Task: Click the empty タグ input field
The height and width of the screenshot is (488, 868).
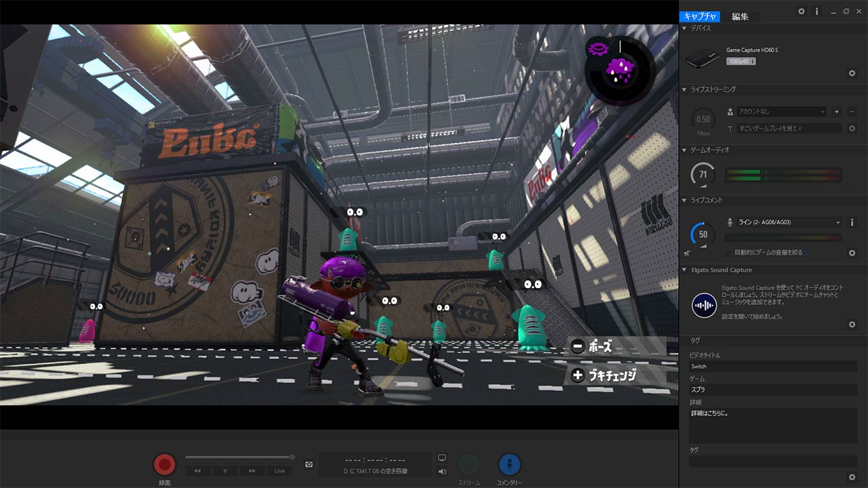Action: tap(773, 461)
